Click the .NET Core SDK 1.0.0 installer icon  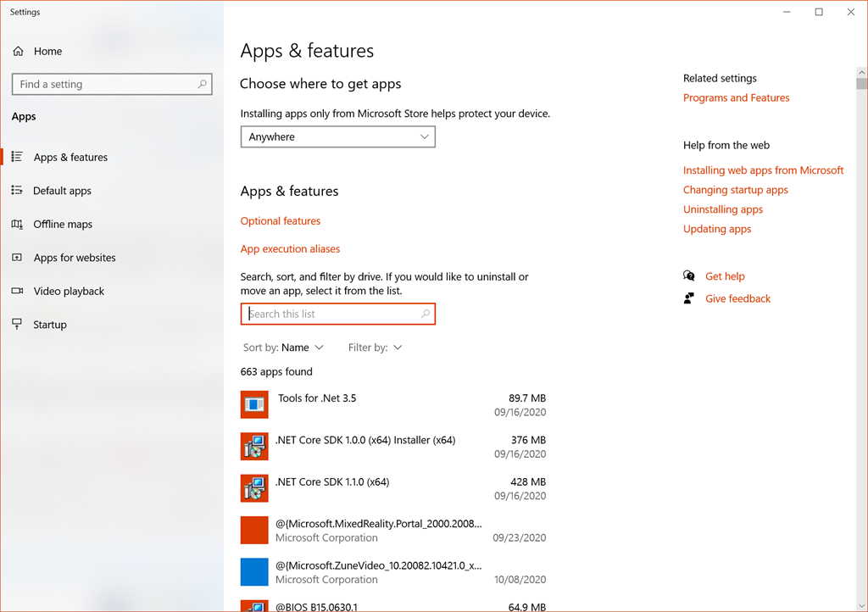click(254, 447)
